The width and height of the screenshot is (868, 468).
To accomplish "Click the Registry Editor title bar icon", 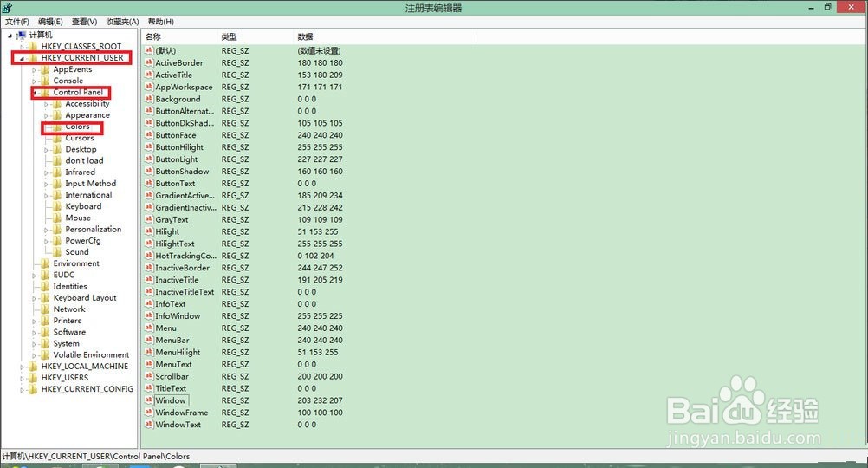I will tap(7, 8).
